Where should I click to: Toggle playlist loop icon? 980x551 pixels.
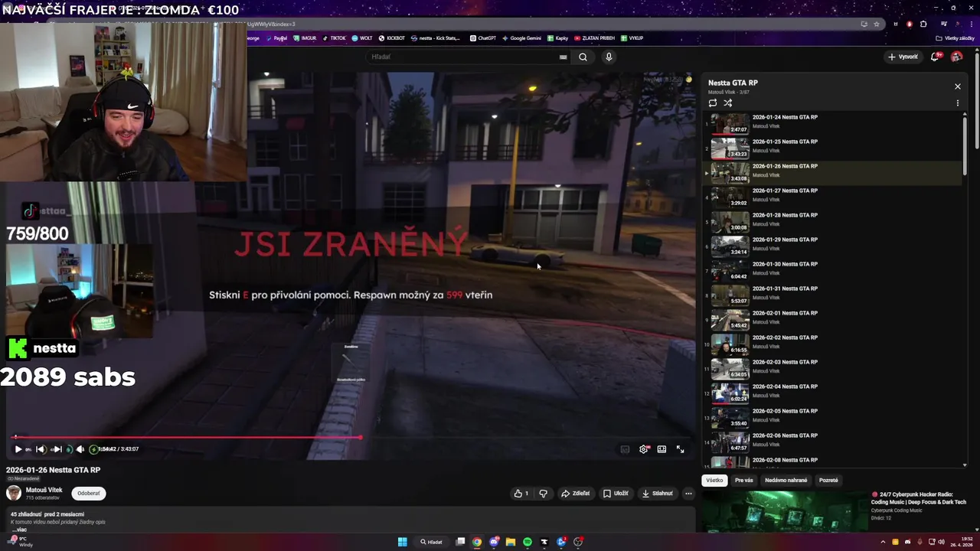713,103
